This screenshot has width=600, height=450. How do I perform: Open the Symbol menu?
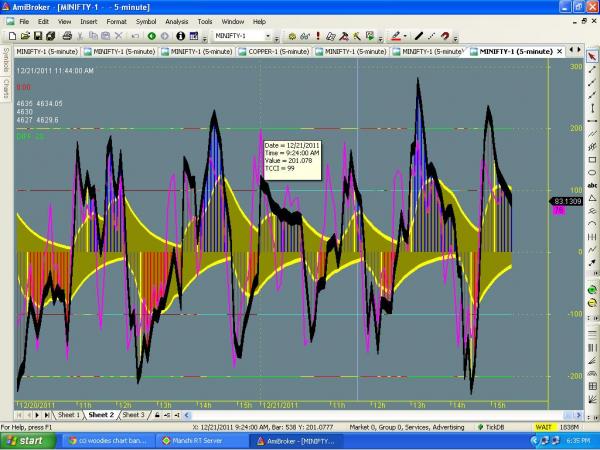pos(146,21)
